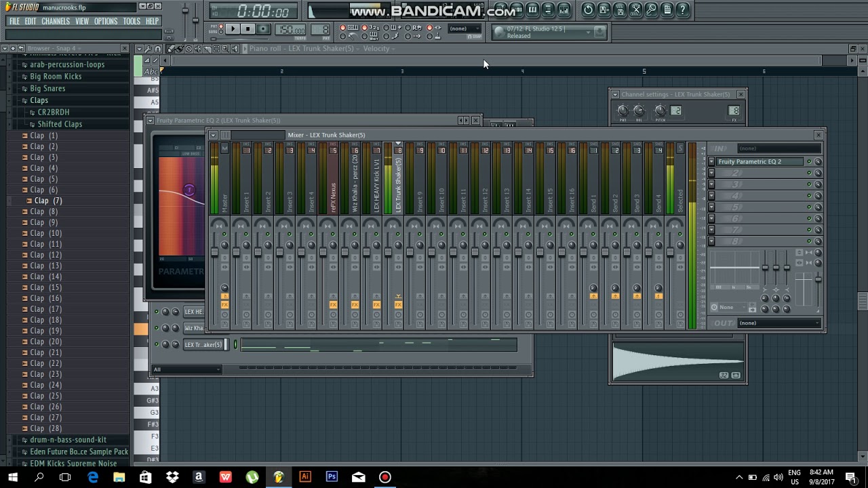Toggle the mute LED of LEX Trunk Shaker(5) channel

click(x=157, y=345)
